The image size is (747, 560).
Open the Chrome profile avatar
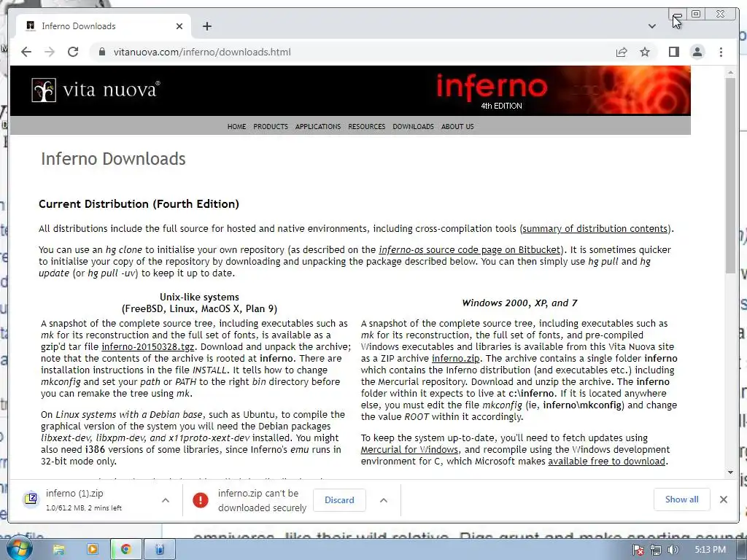(697, 52)
